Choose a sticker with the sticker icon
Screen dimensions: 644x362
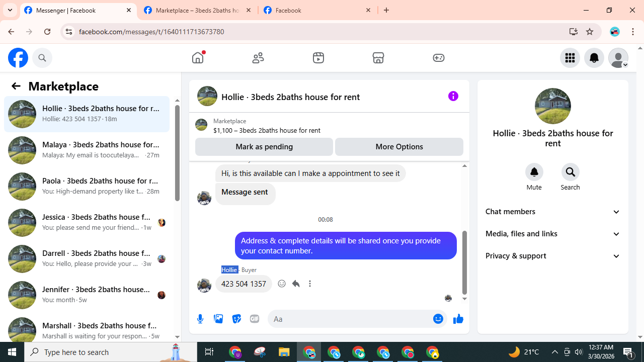point(236,319)
